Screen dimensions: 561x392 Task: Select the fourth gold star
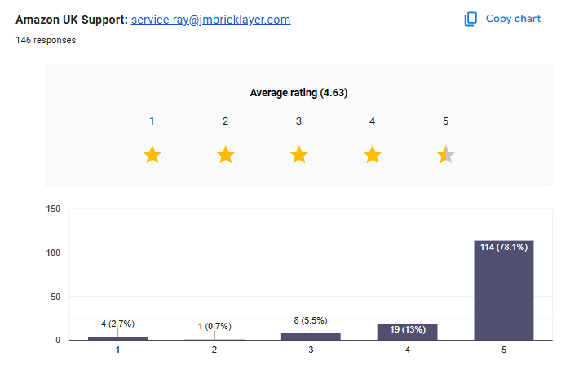tap(373, 155)
